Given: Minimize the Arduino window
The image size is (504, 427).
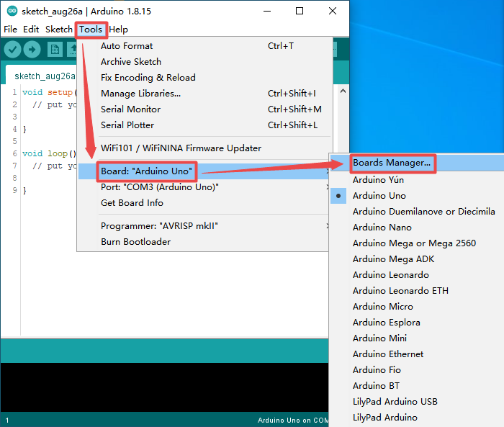Looking at the screenshot, I should [x=267, y=12].
